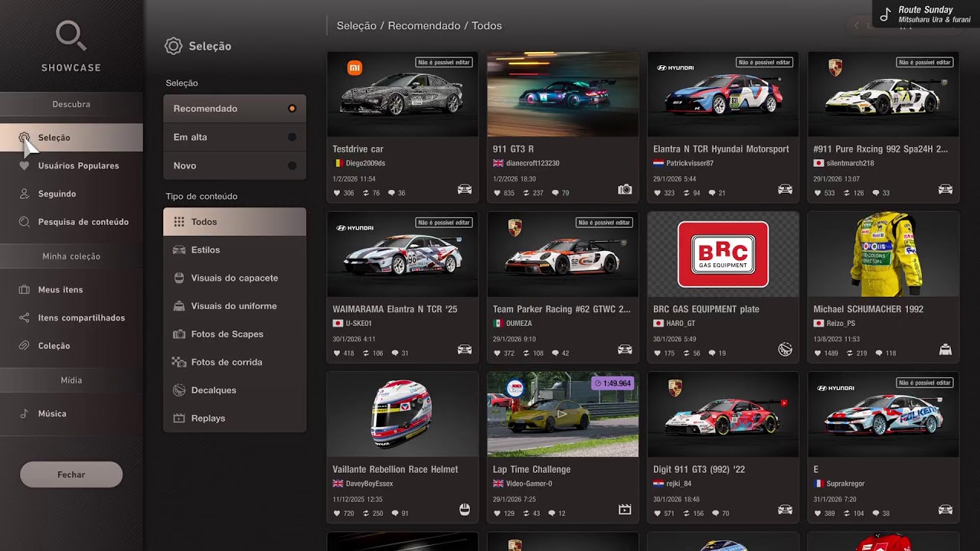Filter by Visuais do capacete
980x551 pixels.
pyautogui.click(x=234, y=278)
